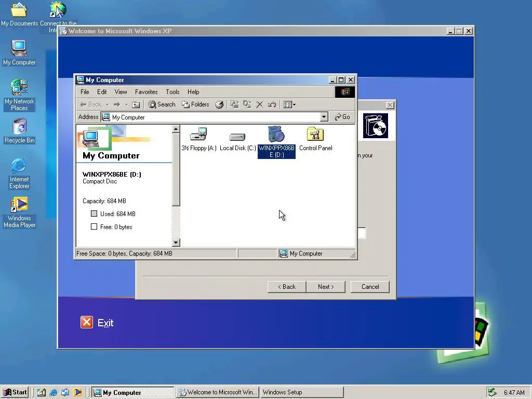The height and width of the screenshot is (399, 532).
Task: Click the Copy To toolbar icon
Action: click(247, 104)
